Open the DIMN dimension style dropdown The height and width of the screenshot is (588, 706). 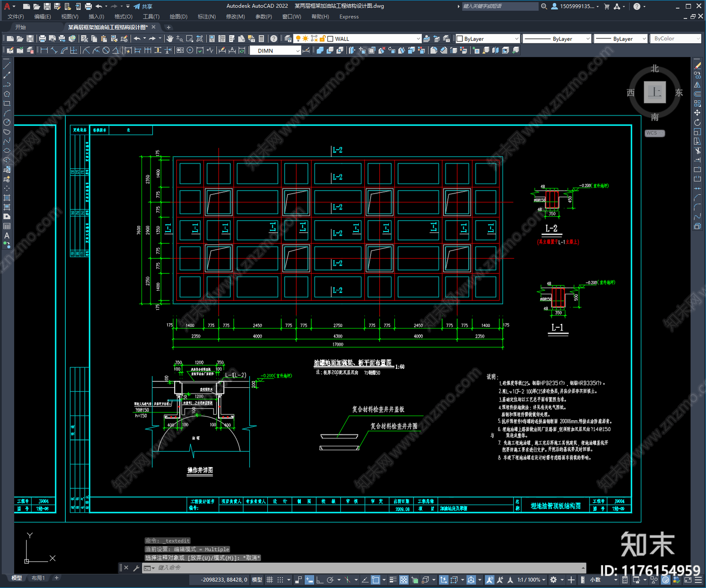tap(298, 51)
